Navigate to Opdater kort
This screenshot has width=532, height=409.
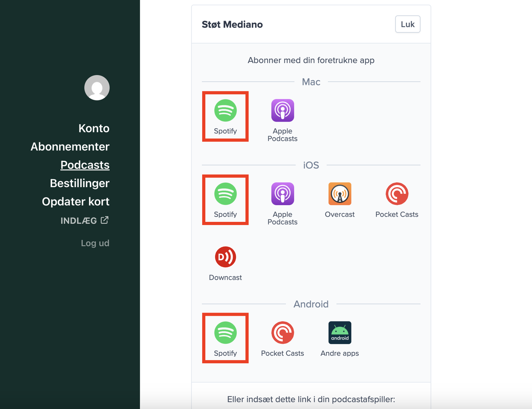point(76,202)
